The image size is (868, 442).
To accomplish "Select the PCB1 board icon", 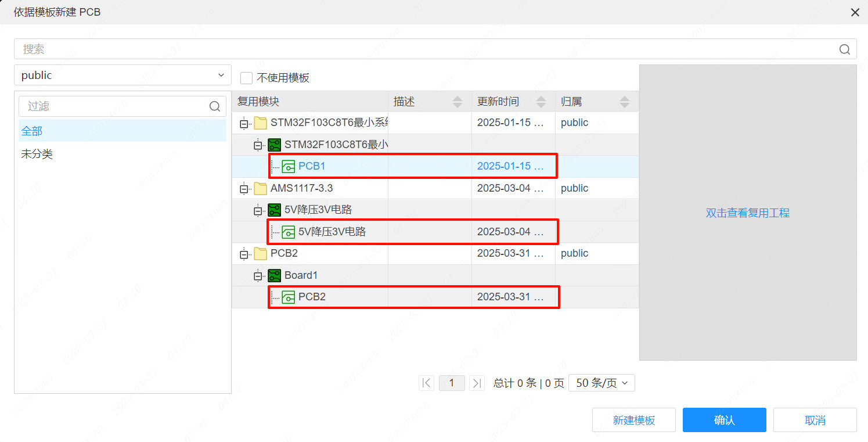I will click(288, 166).
